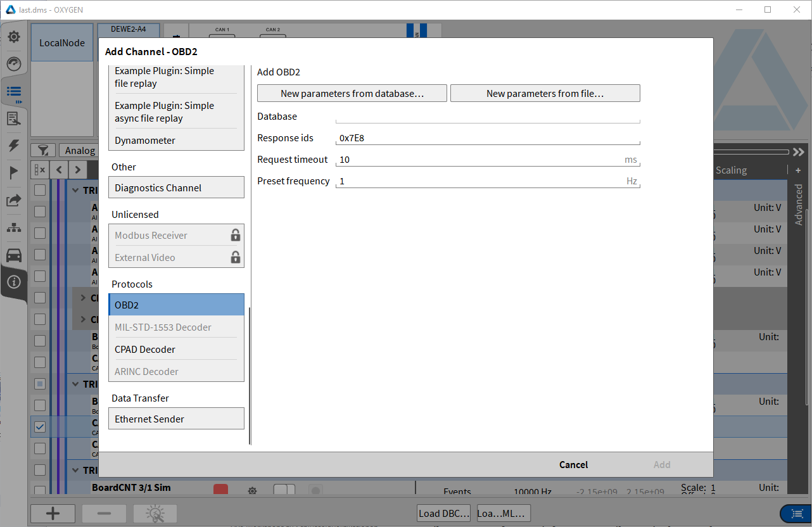Choose OBD2 in the protocols list
The width and height of the screenshot is (812, 527).
tap(177, 305)
